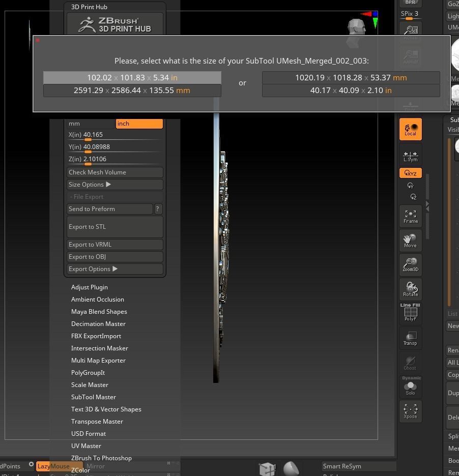Click Smart ReSym button
This screenshot has height=476, width=459.
(358, 466)
